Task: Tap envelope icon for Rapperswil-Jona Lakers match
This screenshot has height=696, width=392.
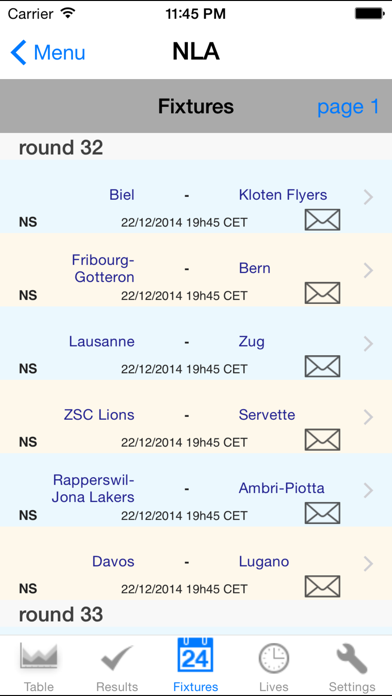Action: click(322, 513)
